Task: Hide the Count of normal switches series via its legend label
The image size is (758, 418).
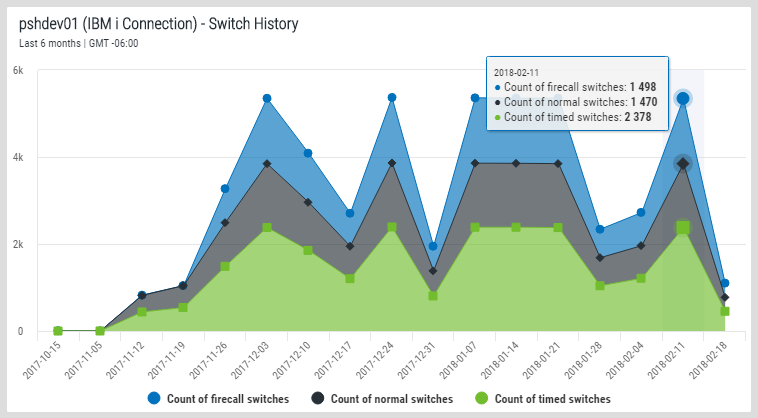Action: tap(391, 398)
